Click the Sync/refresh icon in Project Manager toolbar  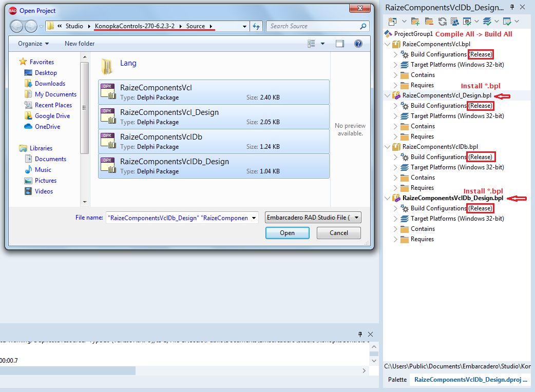(443, 22)
